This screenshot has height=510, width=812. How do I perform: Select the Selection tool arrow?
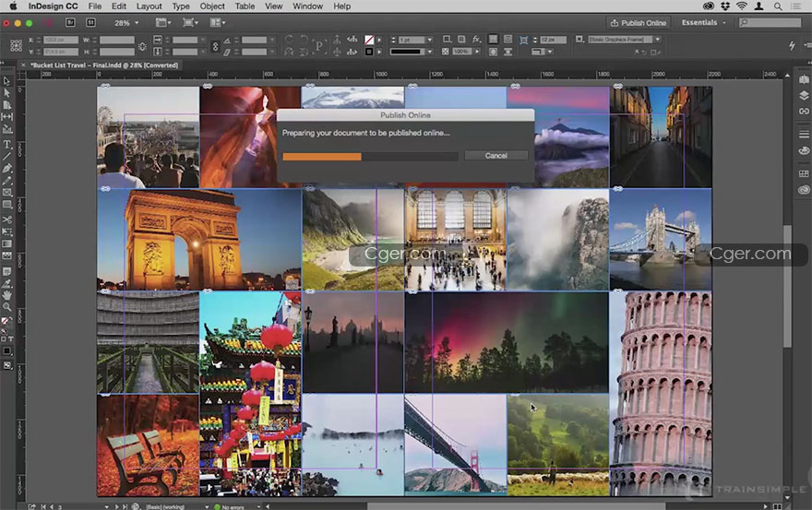coord(6,81)
